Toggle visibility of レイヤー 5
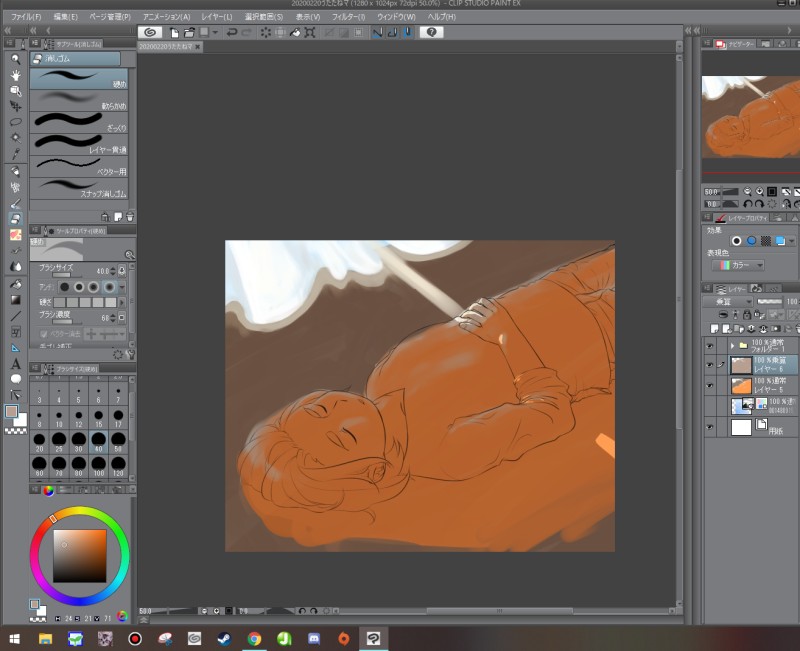 point(710,386)
